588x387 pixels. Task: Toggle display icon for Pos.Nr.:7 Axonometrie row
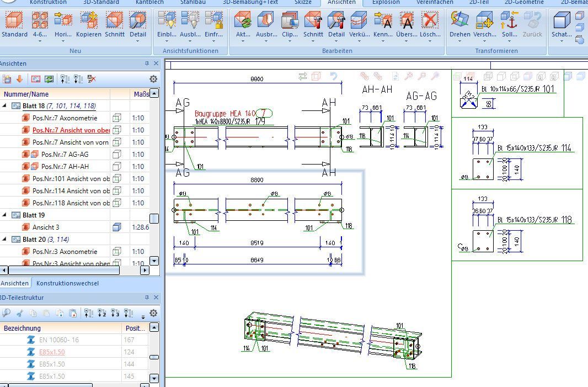[117, 118]
